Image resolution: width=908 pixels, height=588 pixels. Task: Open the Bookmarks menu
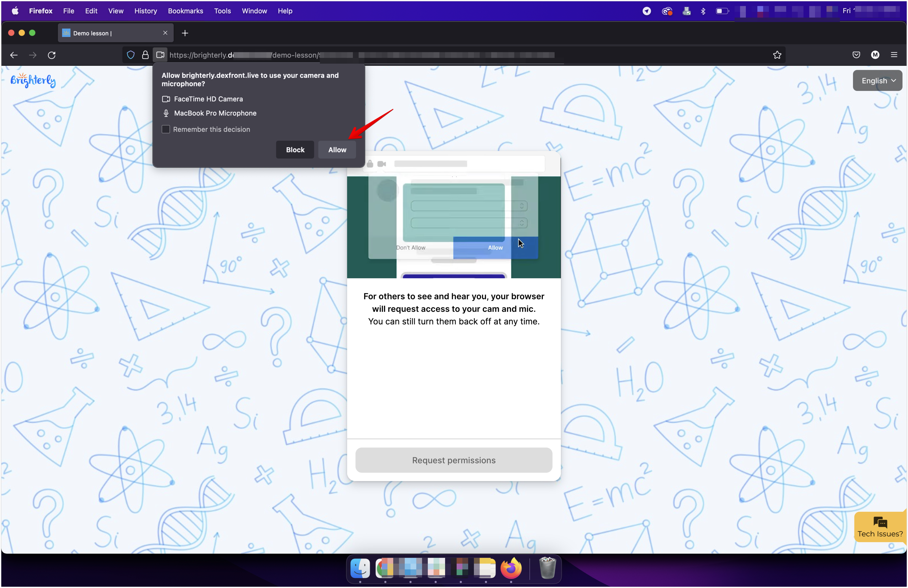click(185, 11)
